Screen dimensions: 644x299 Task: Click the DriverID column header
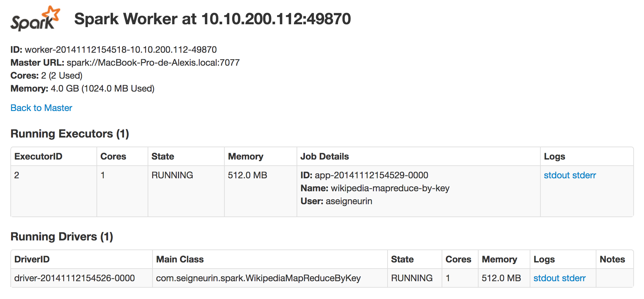click(x=32, y=259)
